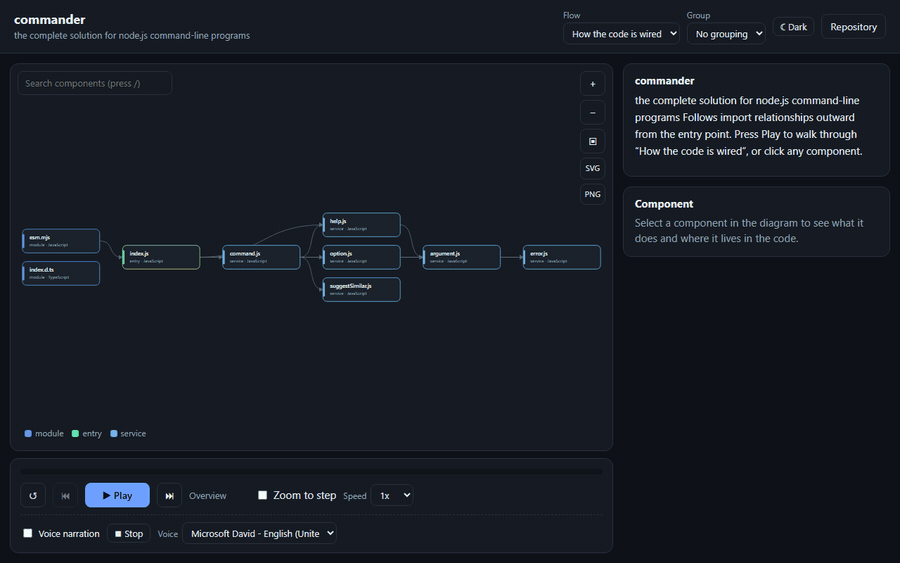Select the help.js node
The image size is (900, 563).
(362, 224)
